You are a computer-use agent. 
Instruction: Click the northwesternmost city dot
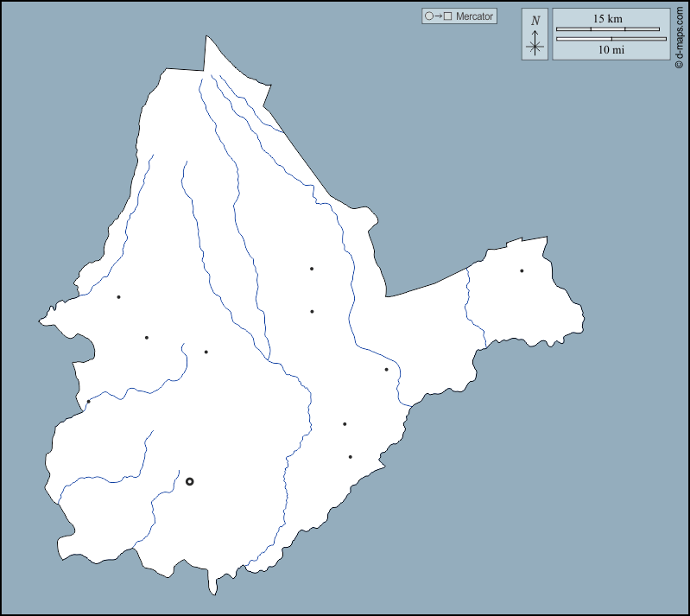[x=118, y=297]
